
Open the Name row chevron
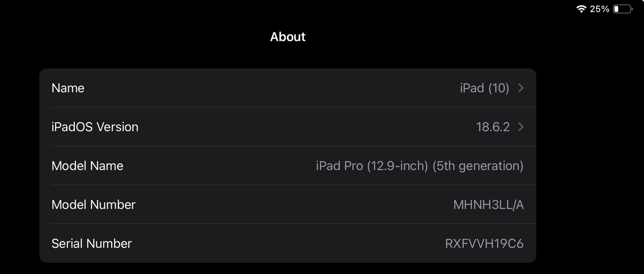click(521, 88)
